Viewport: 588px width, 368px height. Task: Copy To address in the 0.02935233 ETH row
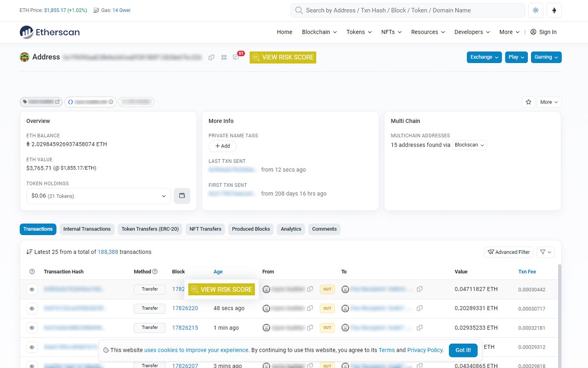419,328
